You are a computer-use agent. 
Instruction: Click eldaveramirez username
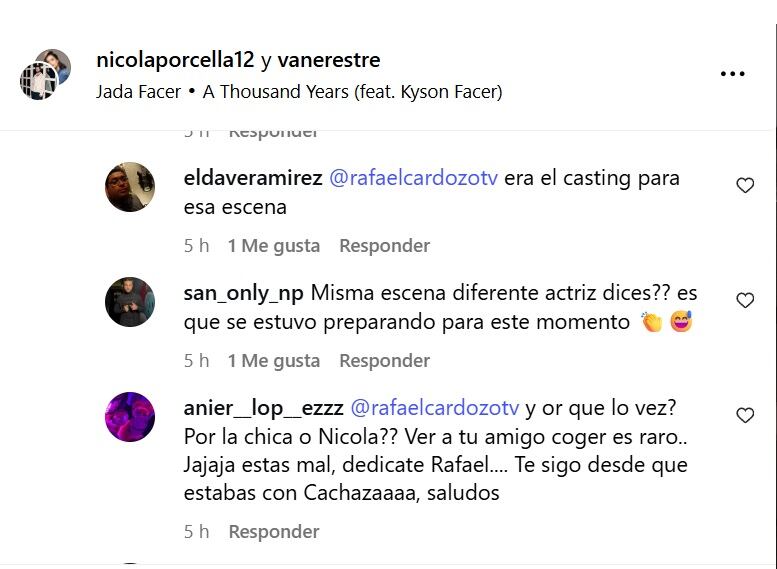pos(253,178)
